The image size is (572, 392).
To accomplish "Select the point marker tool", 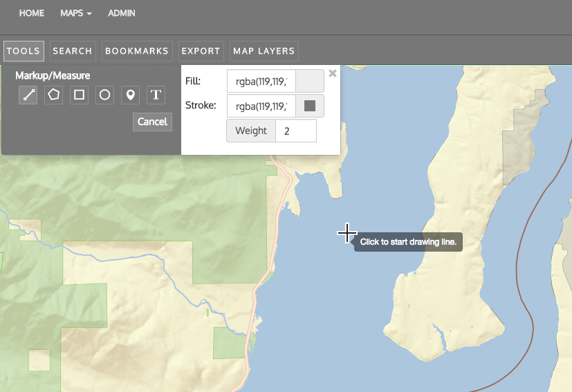I will 130,95.
